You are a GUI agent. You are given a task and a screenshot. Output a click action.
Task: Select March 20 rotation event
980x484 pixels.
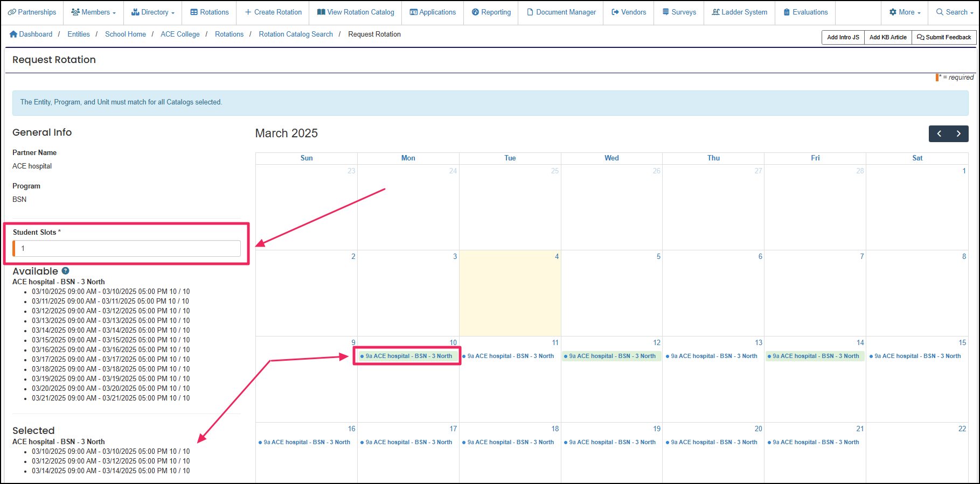714,443
